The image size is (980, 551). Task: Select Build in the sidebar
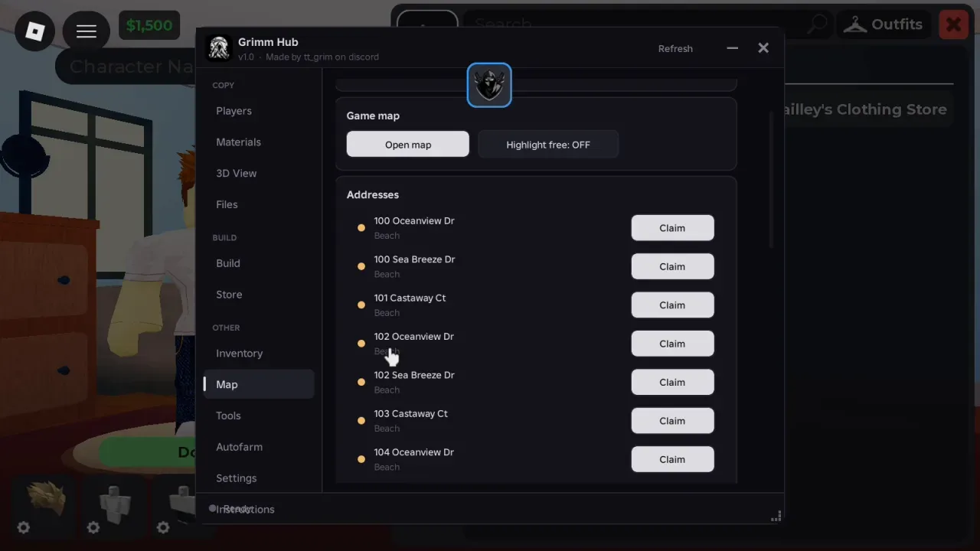(x=259, y=263)
